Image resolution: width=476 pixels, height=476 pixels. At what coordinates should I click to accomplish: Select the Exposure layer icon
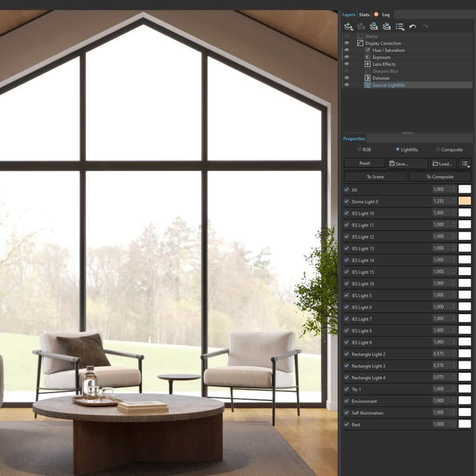click(x=367, y=57)
